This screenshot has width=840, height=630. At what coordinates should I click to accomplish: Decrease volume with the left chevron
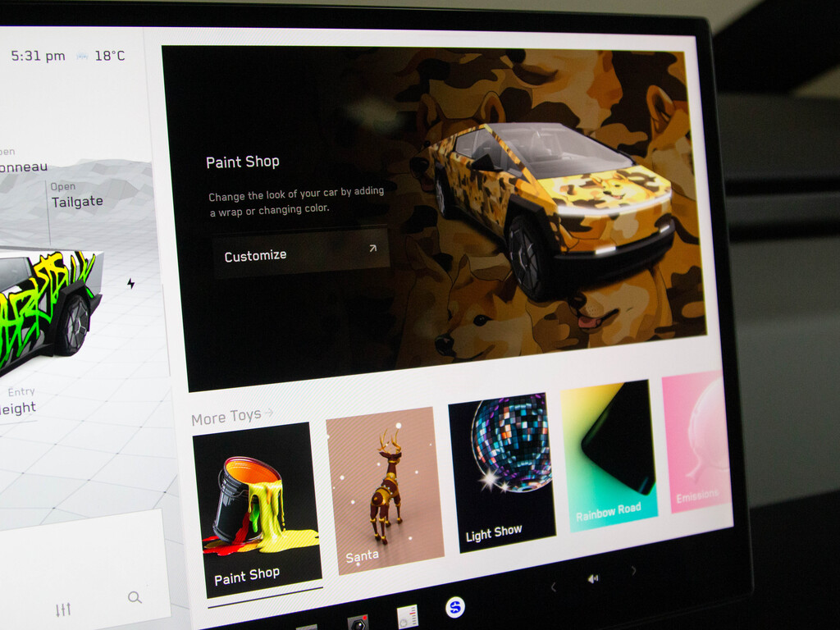[x=554, y=587]
